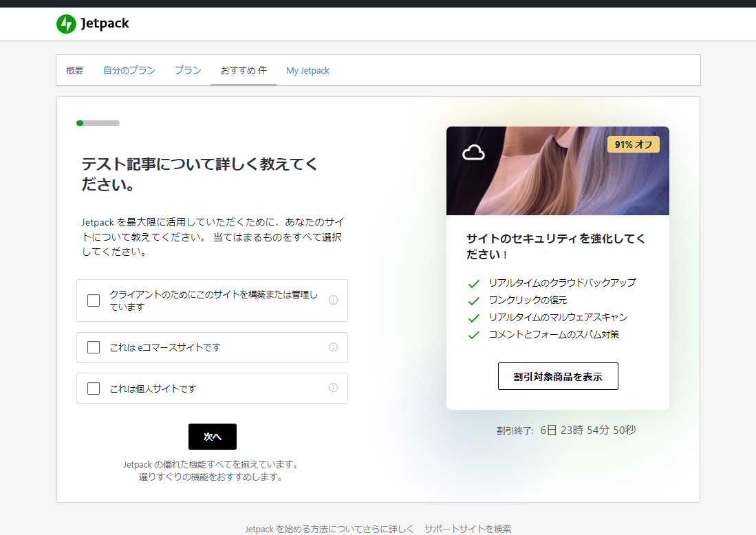Select the おすすめ件 tab

coord(244,70)
